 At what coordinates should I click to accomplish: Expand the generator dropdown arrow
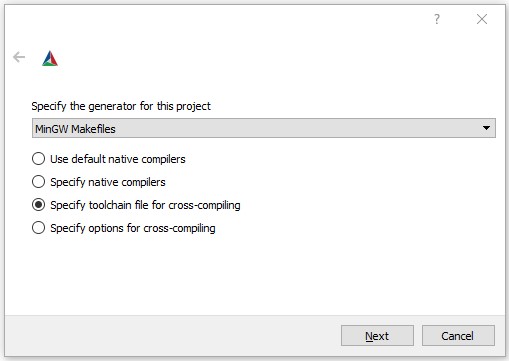pos(486,128)
